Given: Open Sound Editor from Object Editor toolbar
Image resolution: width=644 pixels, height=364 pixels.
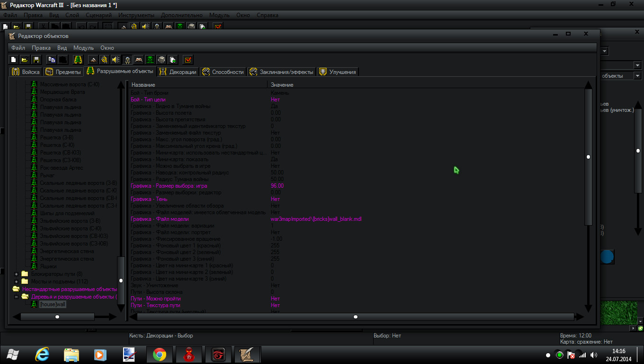Looking at the screenshot, I should click(x=116, y=60).
